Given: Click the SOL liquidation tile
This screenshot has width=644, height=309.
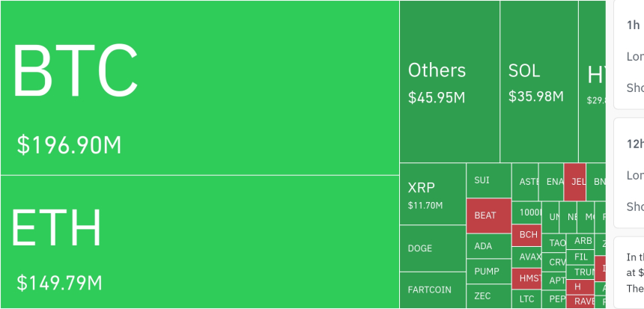Looking at the screenshot, I should coord(539,82).
